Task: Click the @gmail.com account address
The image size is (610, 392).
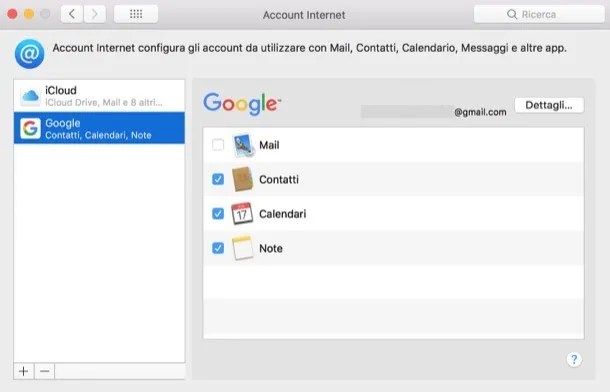Action: pos(480,112)
